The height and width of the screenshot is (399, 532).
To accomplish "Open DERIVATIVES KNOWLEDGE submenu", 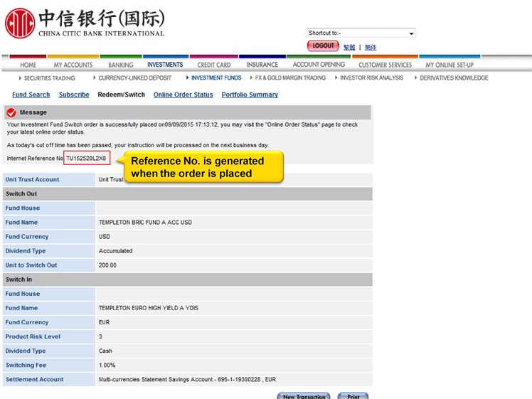I will (454, 78).
